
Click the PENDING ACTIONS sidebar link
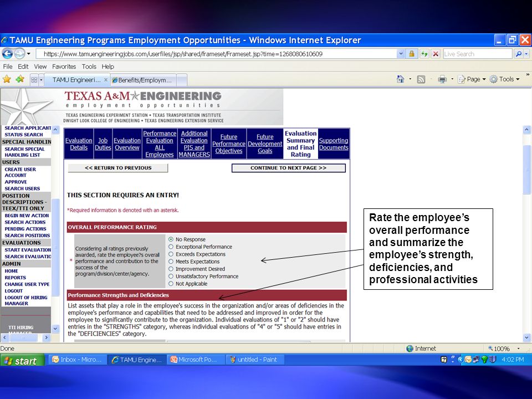25,229
